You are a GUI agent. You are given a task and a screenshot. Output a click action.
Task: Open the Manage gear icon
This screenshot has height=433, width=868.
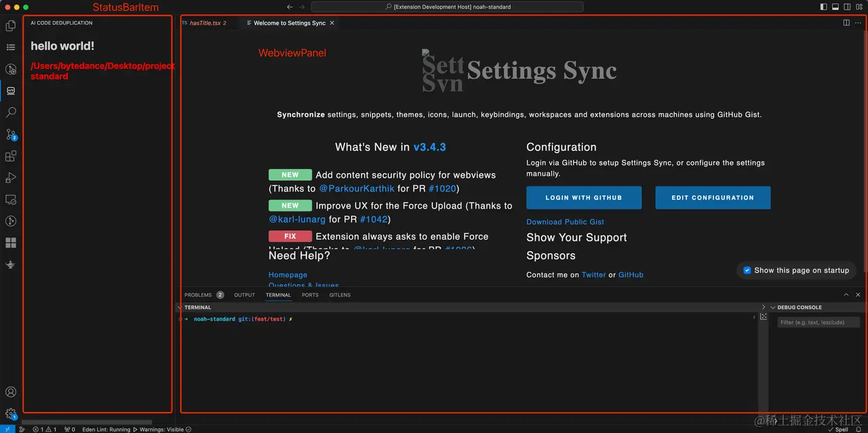[x=10, y=413]
